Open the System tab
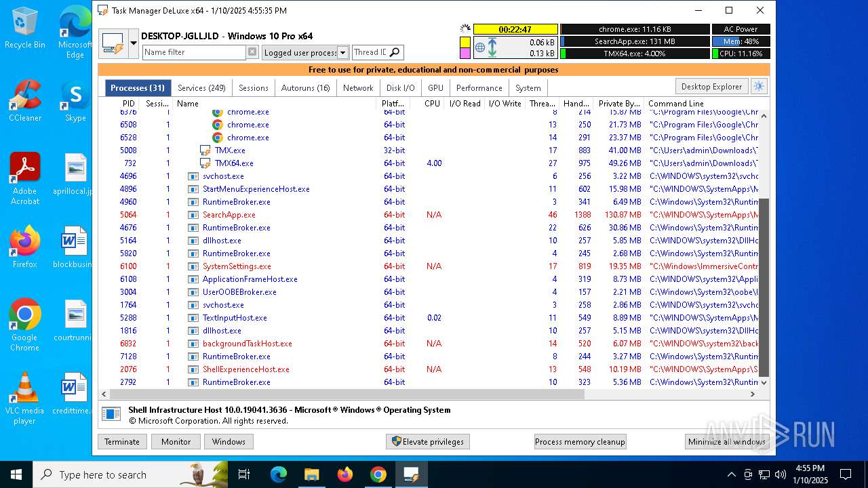 (528, 87)
